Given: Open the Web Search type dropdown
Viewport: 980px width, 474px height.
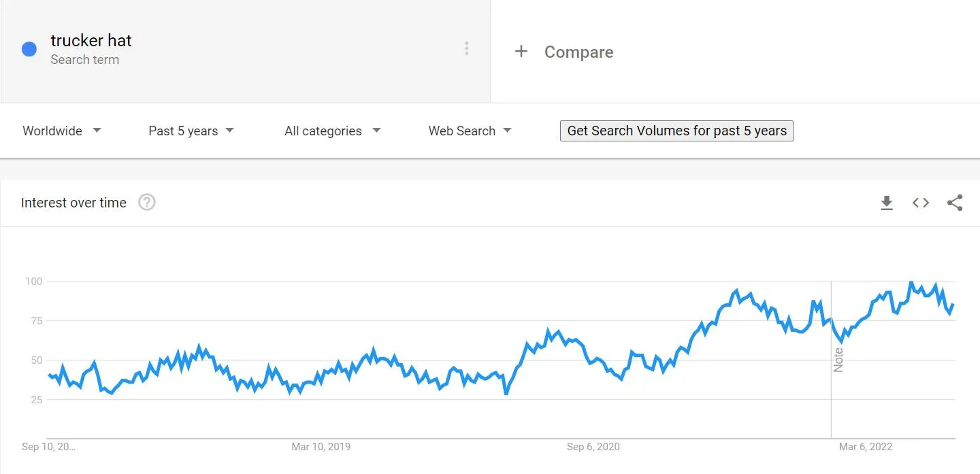Looking at the screenshot, I should (x=470, y=131).
